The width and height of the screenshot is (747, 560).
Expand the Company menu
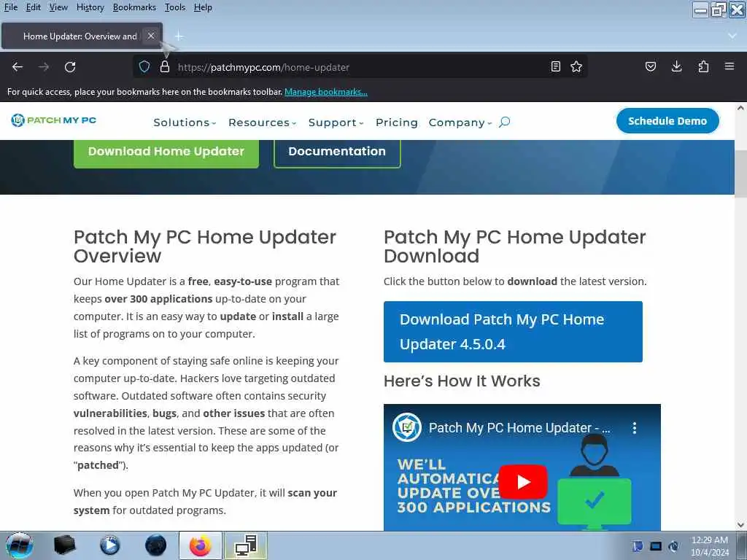tap(460, 122)
